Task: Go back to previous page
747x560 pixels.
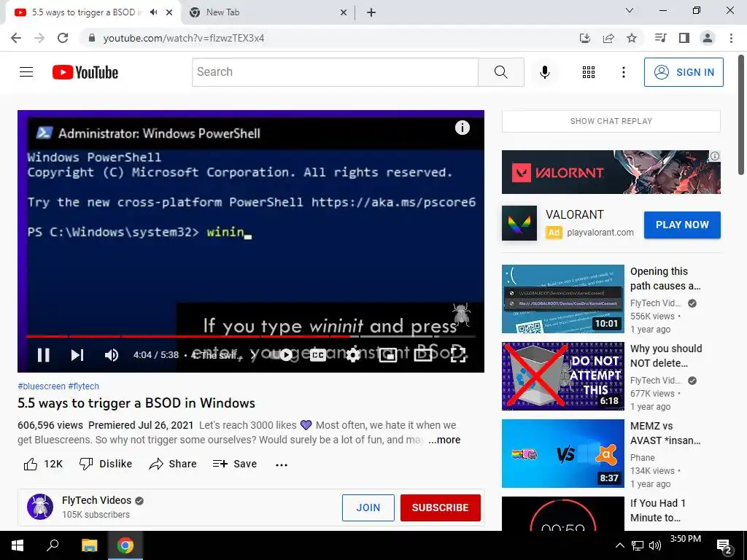Action: tap(16, 38)
